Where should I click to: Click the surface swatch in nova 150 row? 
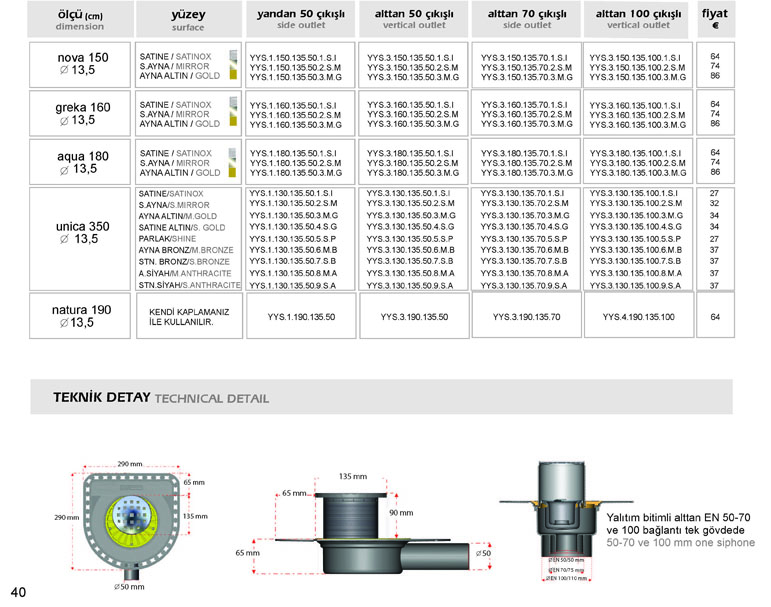click(233, 62)
